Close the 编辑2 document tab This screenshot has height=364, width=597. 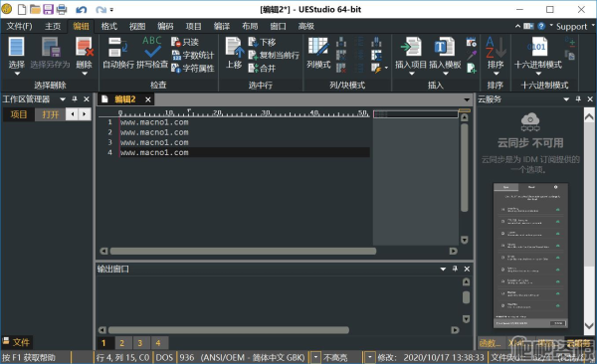point(147,99)
